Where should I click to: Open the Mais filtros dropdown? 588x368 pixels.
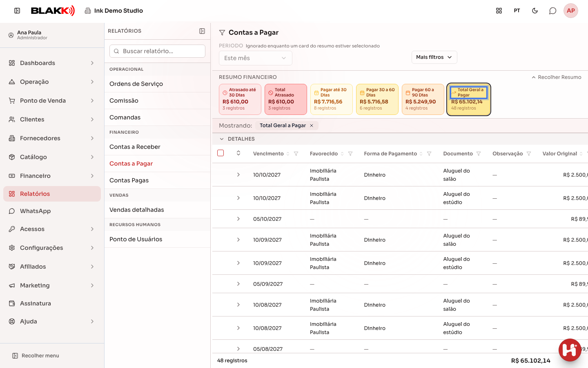(434, 57)
